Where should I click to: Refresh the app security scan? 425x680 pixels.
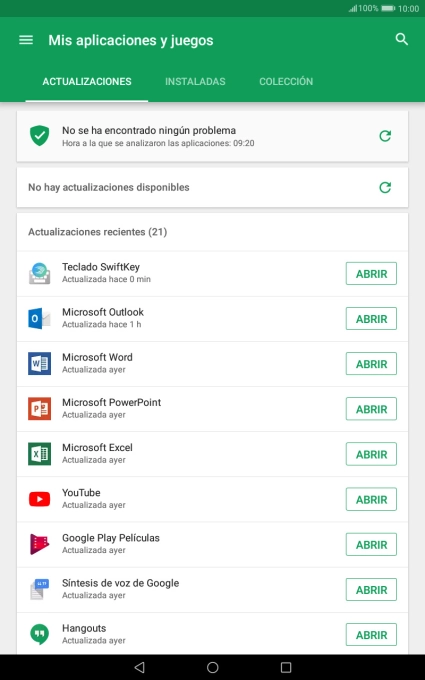(x=385, y=136)
